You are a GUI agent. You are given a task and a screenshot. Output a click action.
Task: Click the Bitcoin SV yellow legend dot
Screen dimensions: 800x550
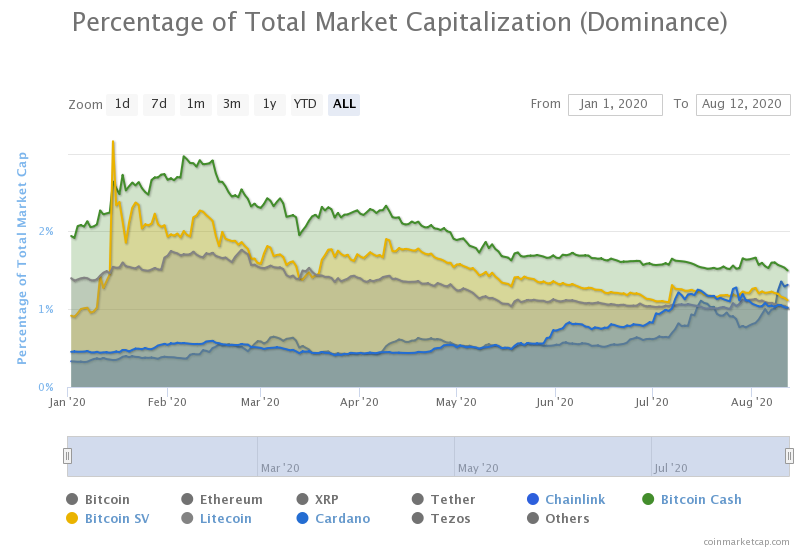[x=72, y=518]
